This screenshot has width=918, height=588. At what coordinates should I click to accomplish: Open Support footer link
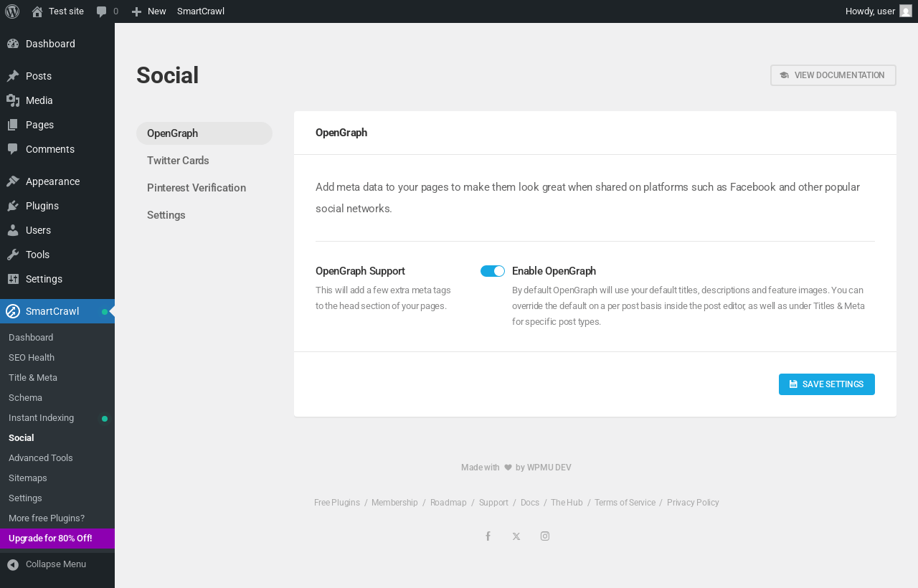tap(493, 503)
